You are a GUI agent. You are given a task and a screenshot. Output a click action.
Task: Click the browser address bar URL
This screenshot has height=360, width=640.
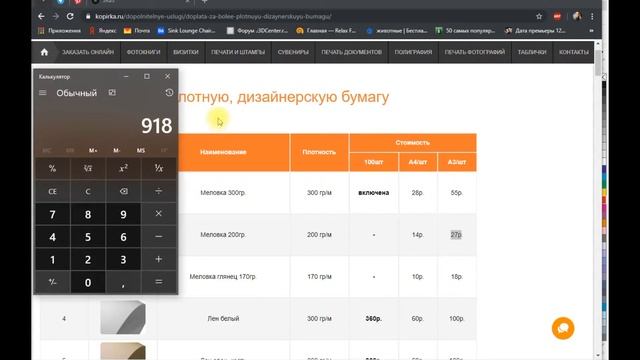(x=213, y=16)
